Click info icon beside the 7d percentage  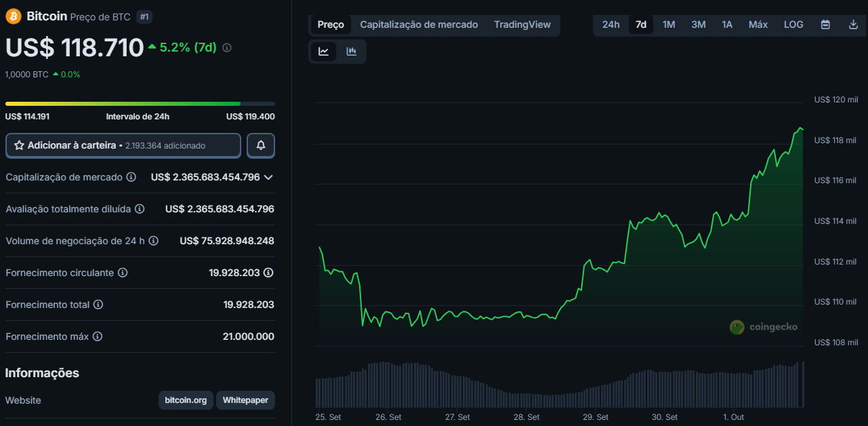click(227, 48)
